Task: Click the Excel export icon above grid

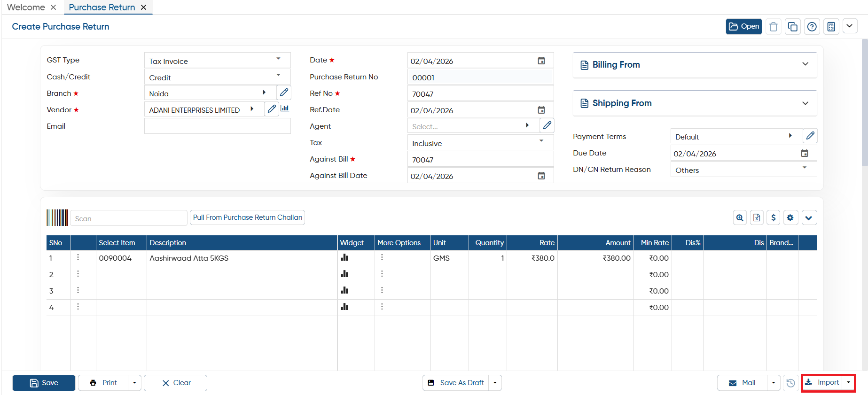Action: (757, 217)
